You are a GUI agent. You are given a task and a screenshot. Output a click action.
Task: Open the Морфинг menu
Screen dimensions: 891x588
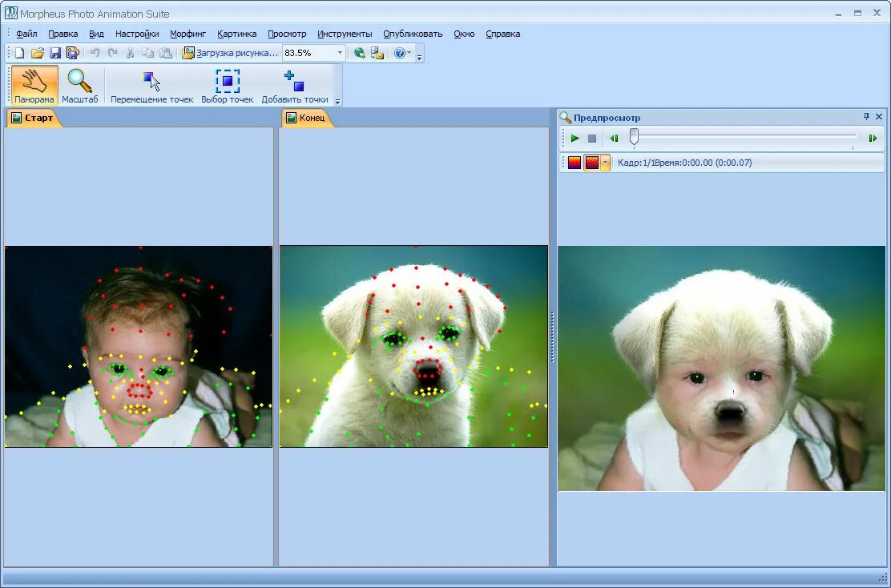point(188,34)
